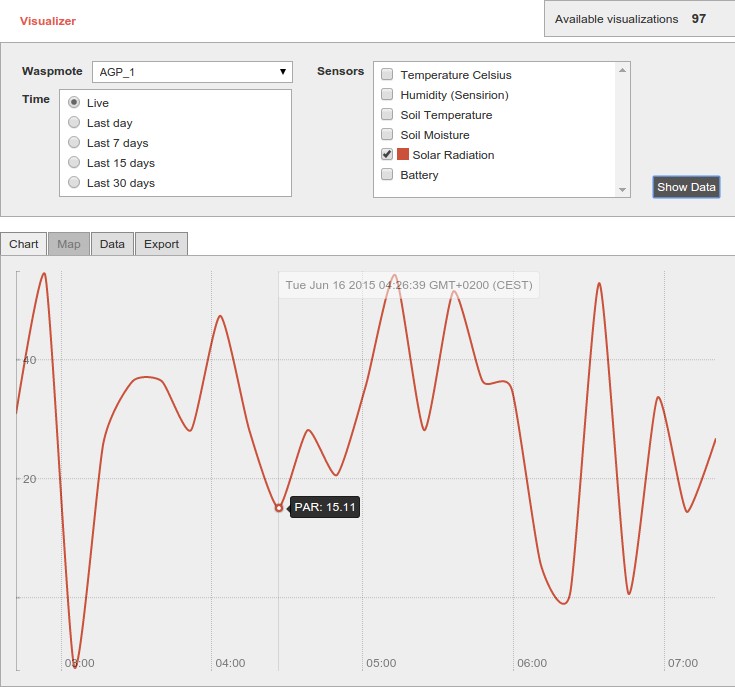Enable the Soil Moisture sensor
The width and height of the screenshot is (735, 687).
point(387,135)
